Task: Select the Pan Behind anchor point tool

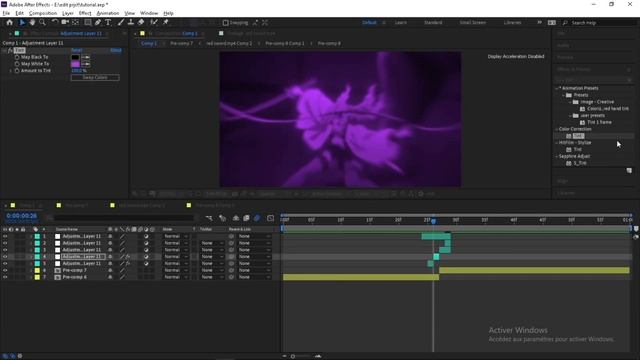Action: pyautogui.click(x=76, y=22)
